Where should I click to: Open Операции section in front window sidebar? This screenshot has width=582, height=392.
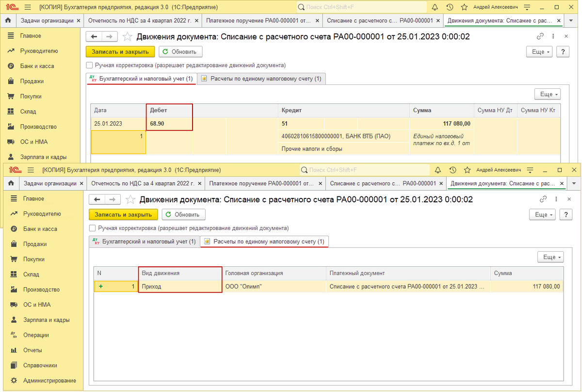pos(36,335)
